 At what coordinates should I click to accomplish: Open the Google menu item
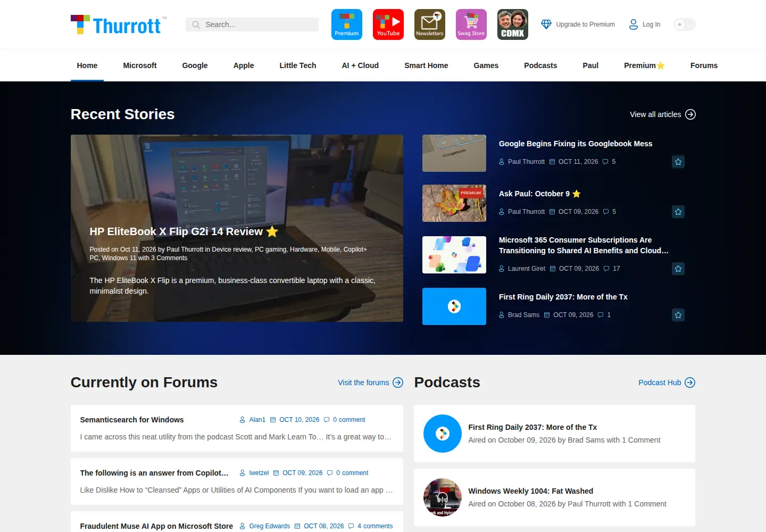(x=195, y=65)
